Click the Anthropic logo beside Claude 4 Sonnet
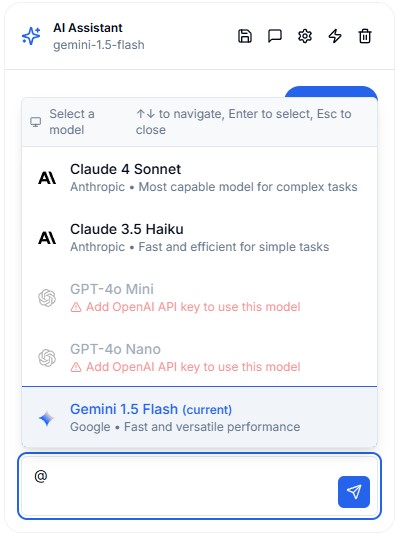This screenshot has width=399, height=539. [47, 178]
